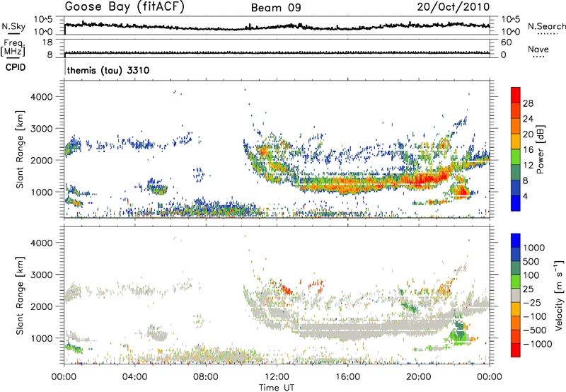Viewport: 566px width, 392px height.
Task: Click Slant Range label of power panel
Action: [20, 149]
